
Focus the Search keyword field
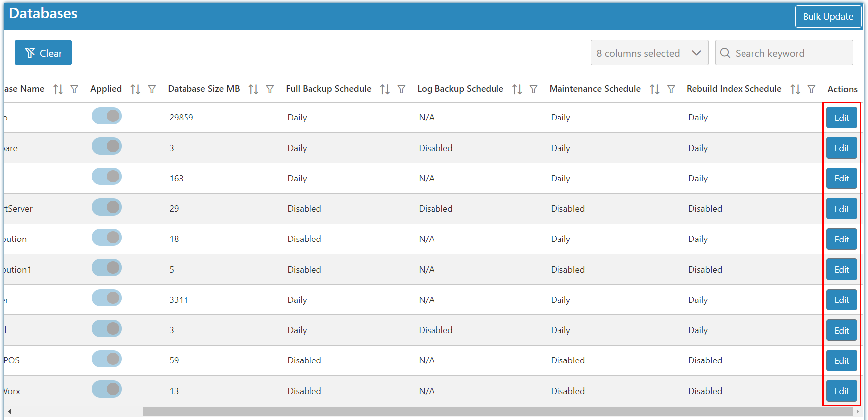pos(784,53)
